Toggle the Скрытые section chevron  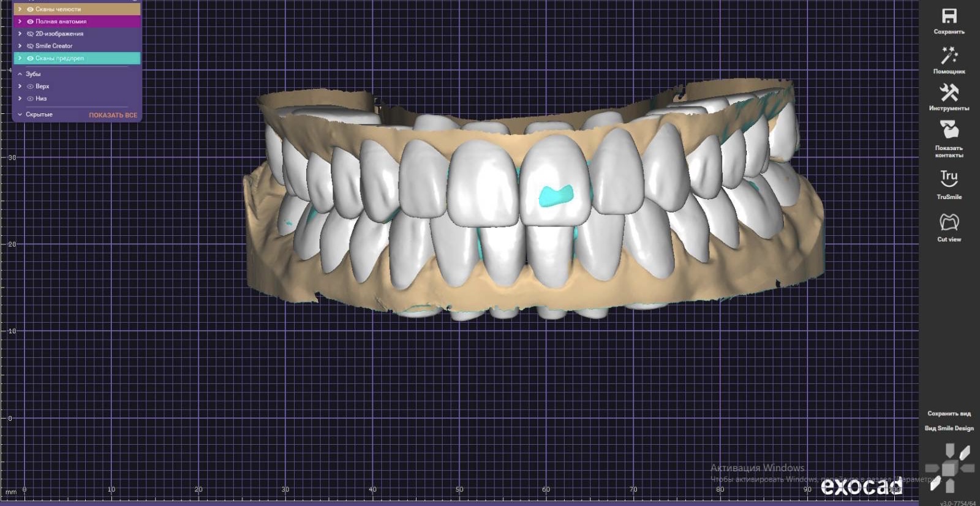(x=20, y=115)
